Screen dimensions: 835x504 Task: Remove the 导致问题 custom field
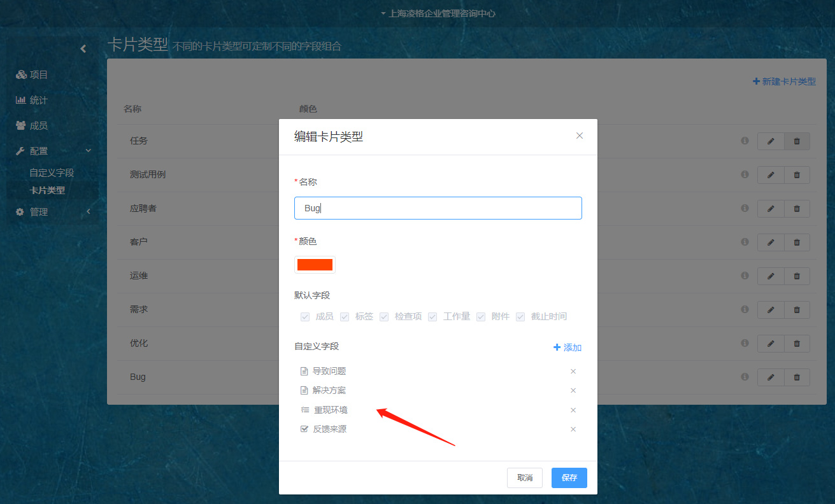pyautogui.click(x=573, y=372)
